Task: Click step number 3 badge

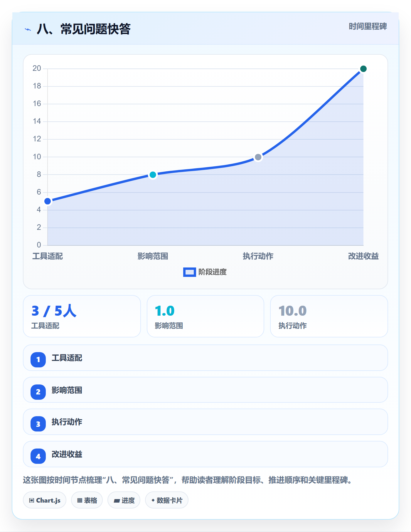Action: click(38, 424)
